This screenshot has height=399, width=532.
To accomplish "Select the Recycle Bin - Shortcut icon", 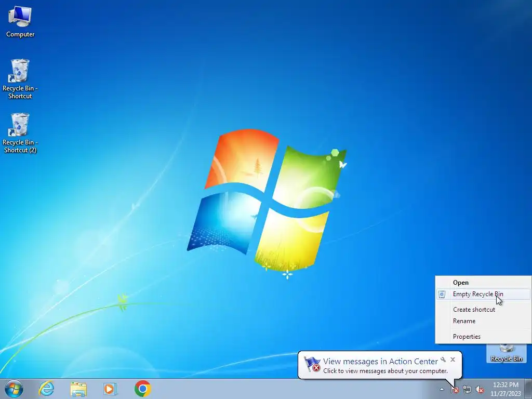I will (x=20, y=79).
